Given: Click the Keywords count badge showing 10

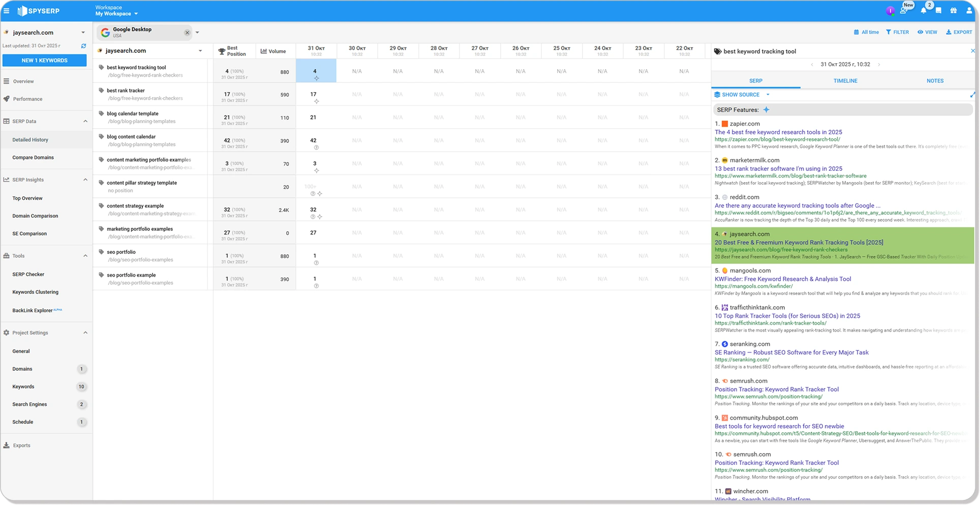Looking at the screenshot, I should [x=81, y=387].
